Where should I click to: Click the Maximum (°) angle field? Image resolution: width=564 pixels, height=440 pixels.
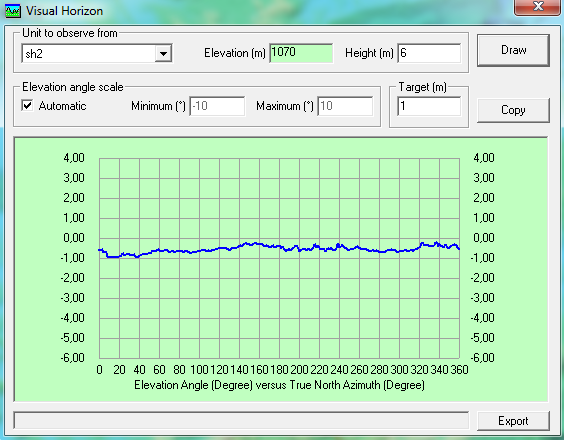(x=345, y=106)
